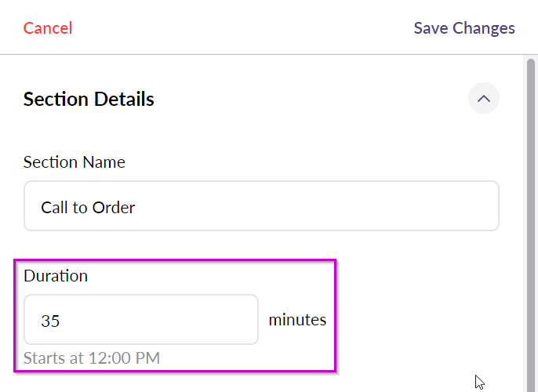
Task: Click the round button in Section Details header
Action: [483, 98]
